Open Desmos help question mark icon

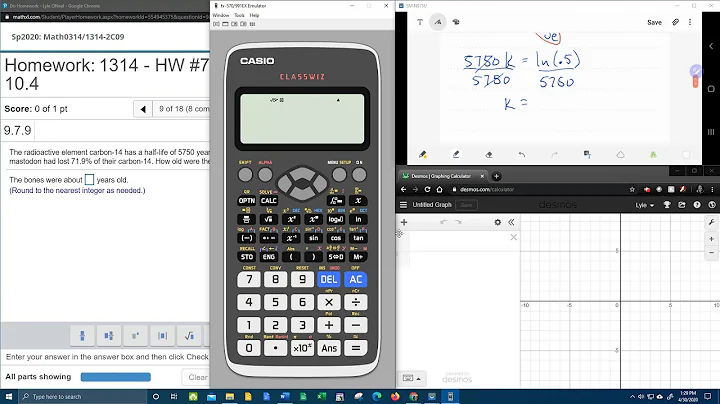(697, 205)
